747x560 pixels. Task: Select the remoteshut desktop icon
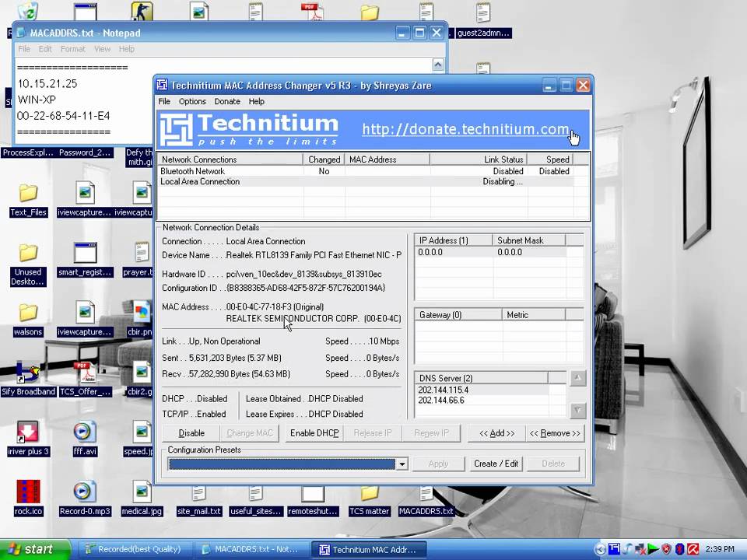point(313,501)
